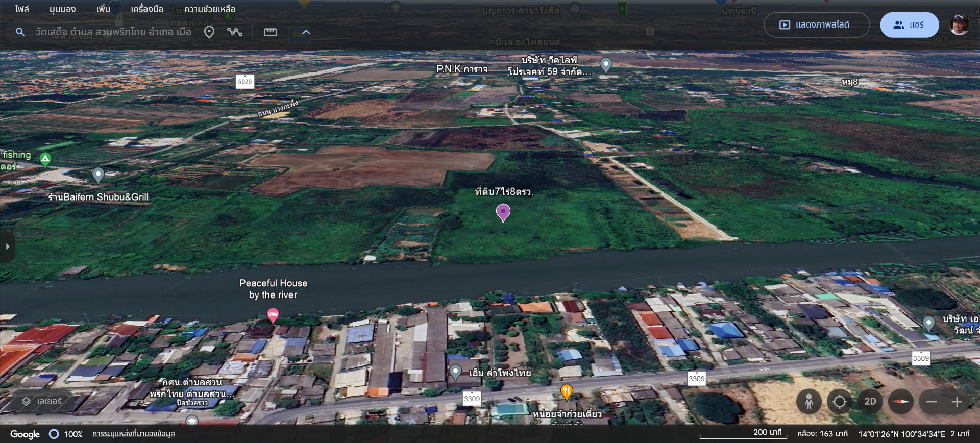The width and height of the screenshot is (980, 443).
Task: Reset the view with the compass icon
Action: click(900, 402)
